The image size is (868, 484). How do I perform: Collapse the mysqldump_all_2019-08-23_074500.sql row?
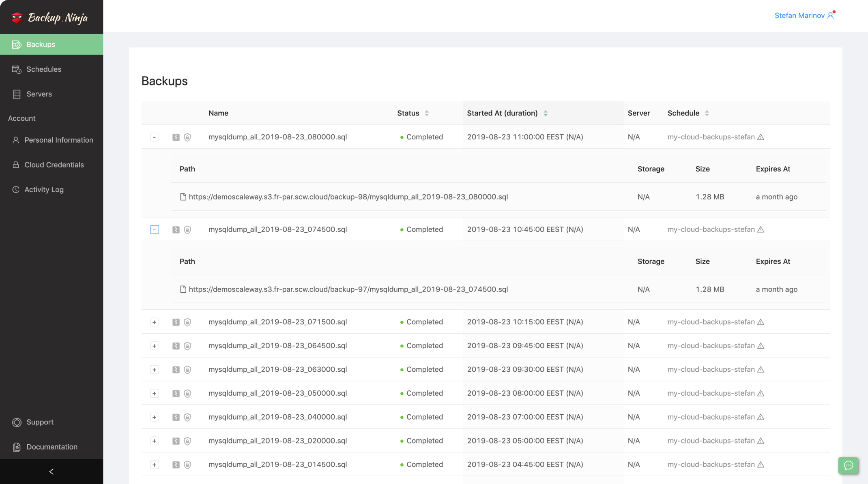(154, 229)
